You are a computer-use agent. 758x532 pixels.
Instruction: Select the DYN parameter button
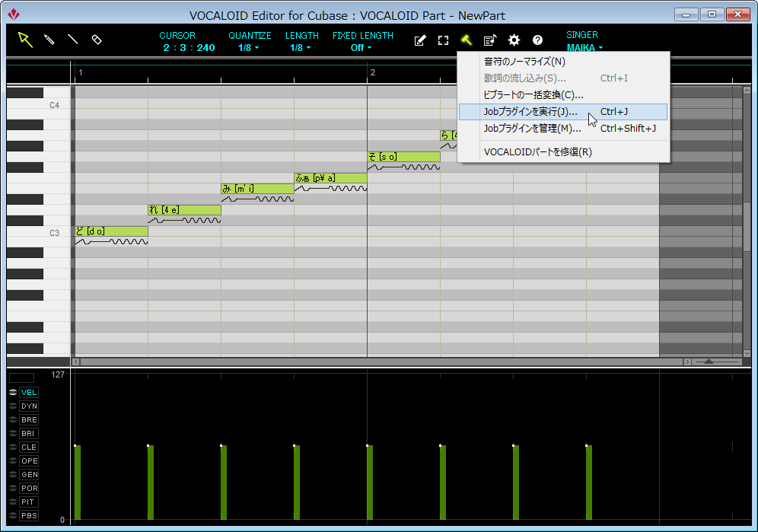[29, 406]
